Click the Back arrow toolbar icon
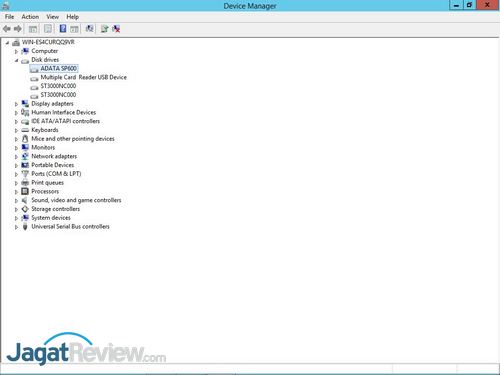The width and height of the screenshot is (500, 375). 7,29
